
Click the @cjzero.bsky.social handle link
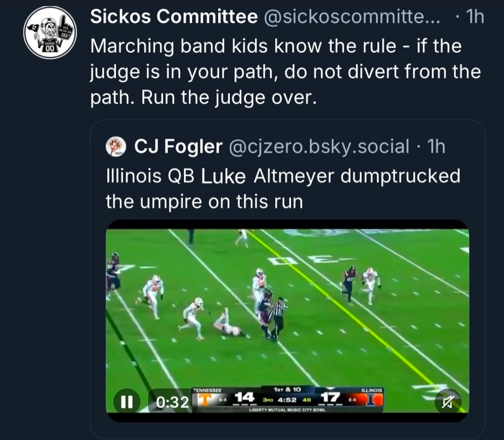tap(318, 146)
